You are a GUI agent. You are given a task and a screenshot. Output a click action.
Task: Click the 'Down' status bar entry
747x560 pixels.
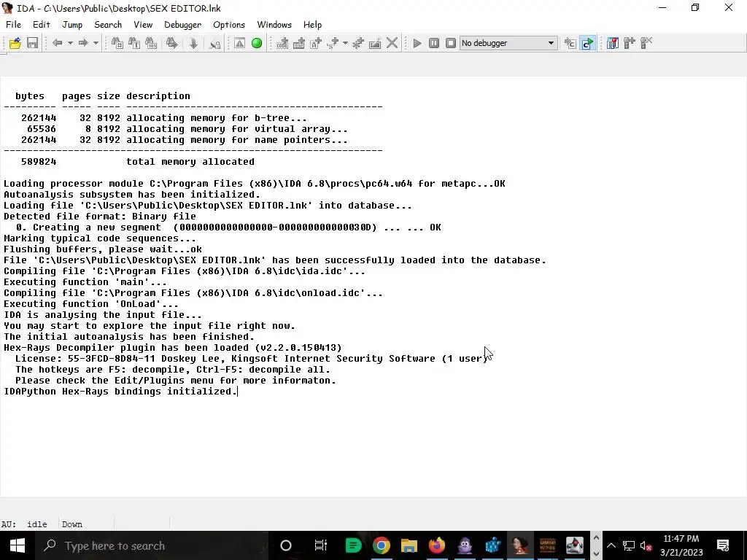[72, 524]
